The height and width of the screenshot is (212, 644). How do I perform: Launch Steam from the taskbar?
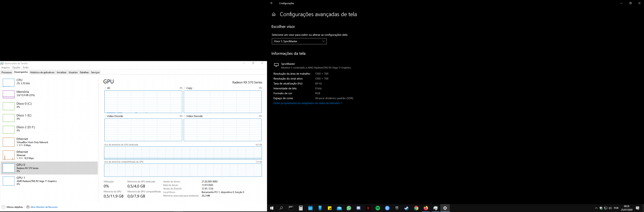[x=407, y=208]
